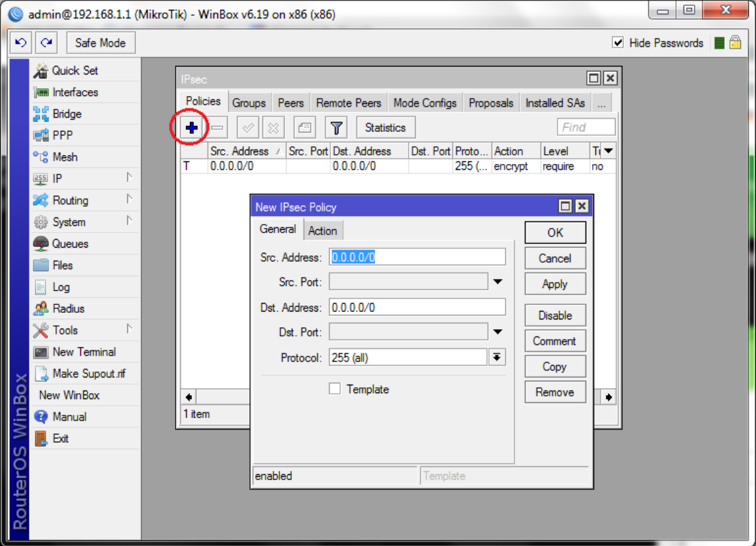Click the Queues icon in sidebar
This screenshot has height=546, width=756.
pyautogui.click(x=41, y=244)
